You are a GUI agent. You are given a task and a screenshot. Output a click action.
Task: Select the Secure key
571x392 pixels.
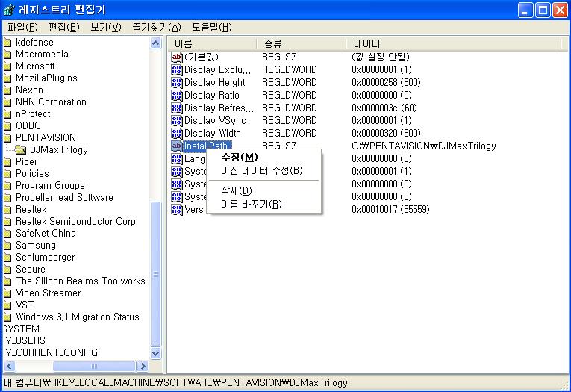pos(31,270)
